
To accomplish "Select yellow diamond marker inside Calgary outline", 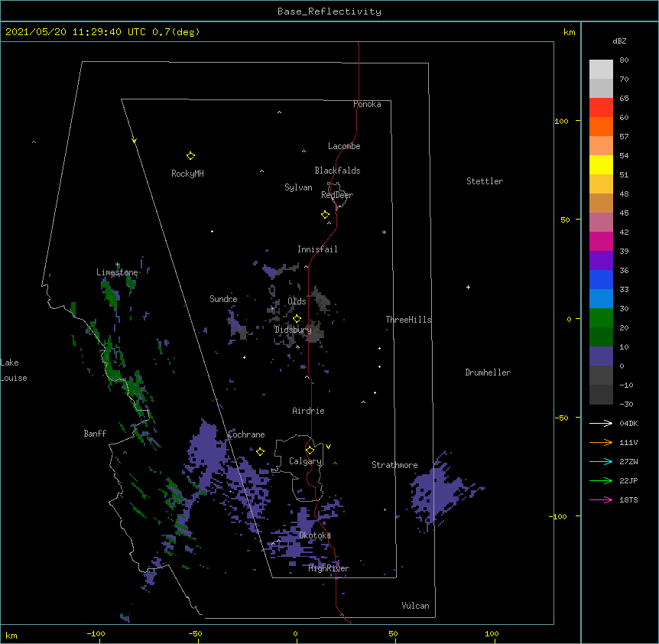I will 310,450.
